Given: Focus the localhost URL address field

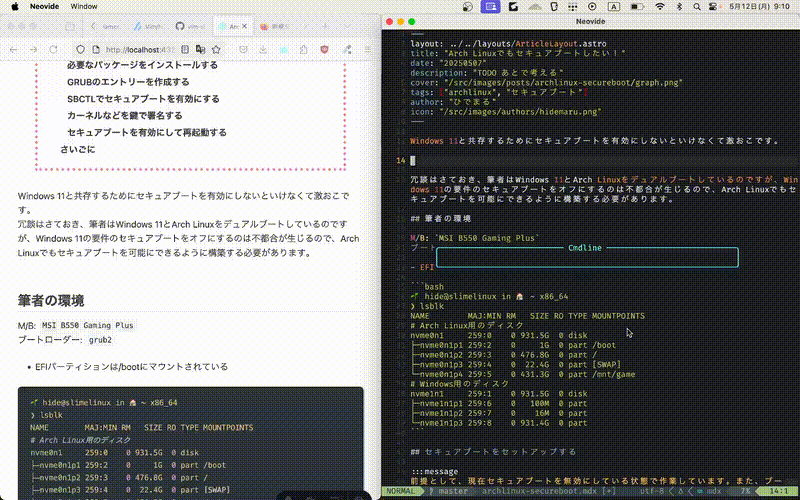Looking at the screenshot, I should (140, 49).
